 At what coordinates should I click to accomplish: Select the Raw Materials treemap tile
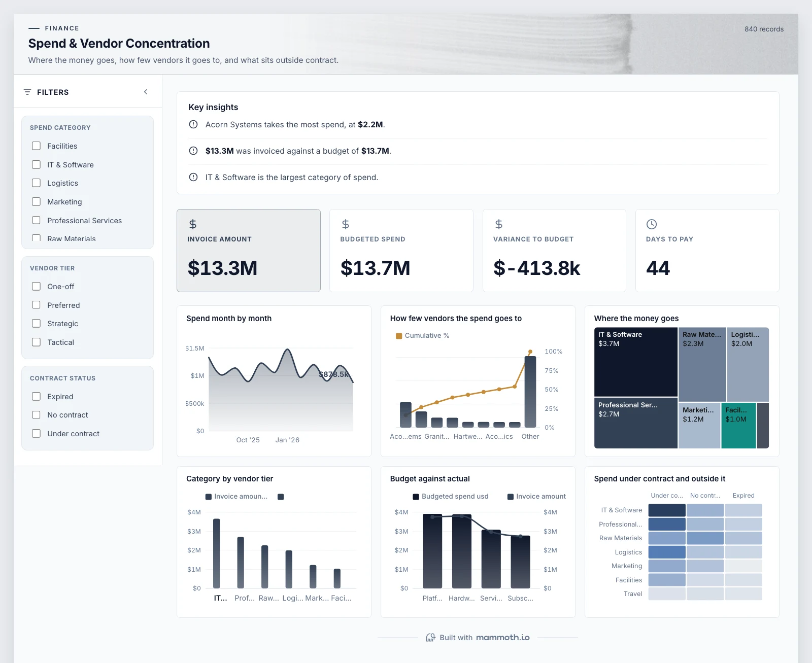point(702,364)
